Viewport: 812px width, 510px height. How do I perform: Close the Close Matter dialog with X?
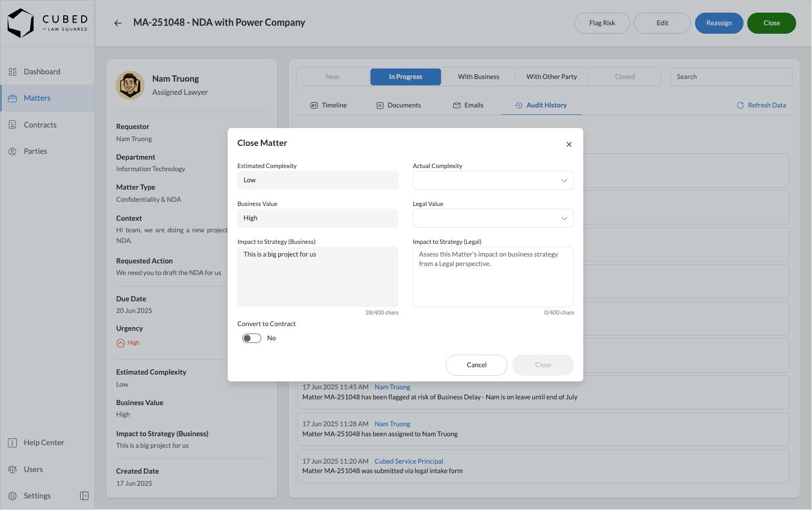(x=569, y=144)
